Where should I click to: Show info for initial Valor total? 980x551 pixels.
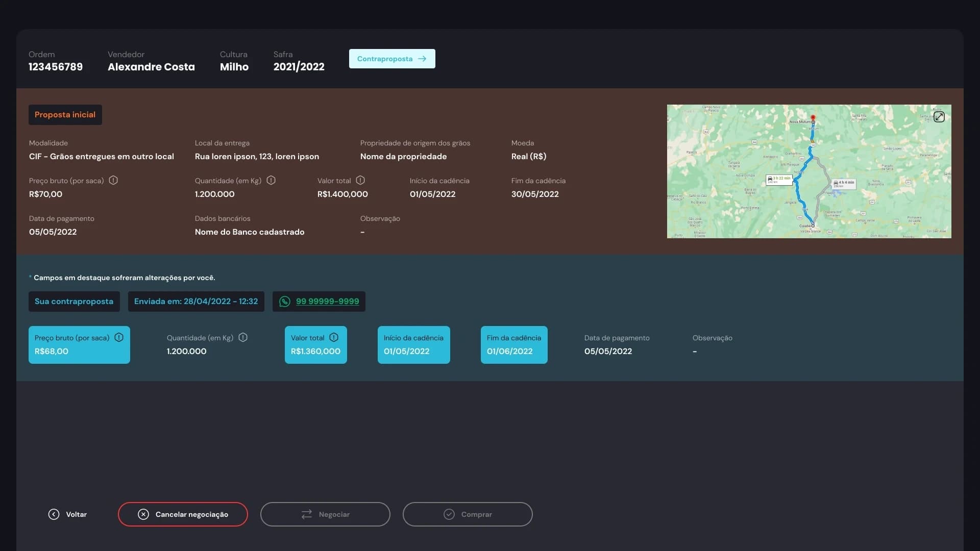click(360, 180)
